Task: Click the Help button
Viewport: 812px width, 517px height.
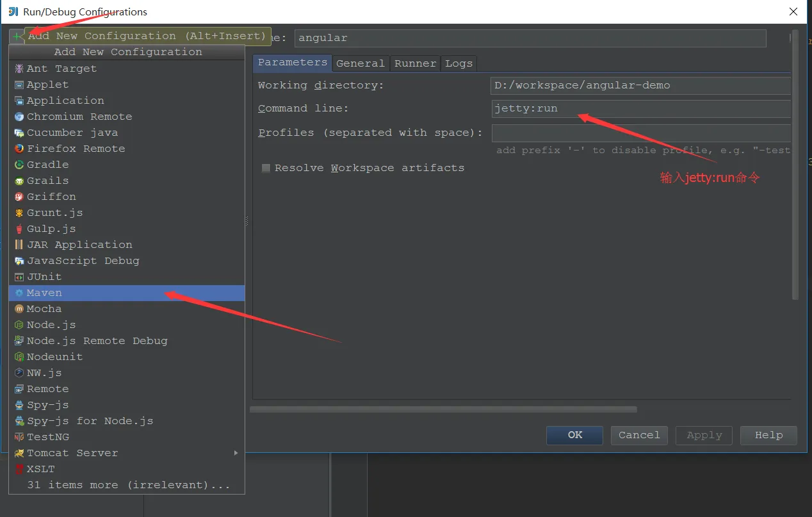Action: (x=768, y=435)
